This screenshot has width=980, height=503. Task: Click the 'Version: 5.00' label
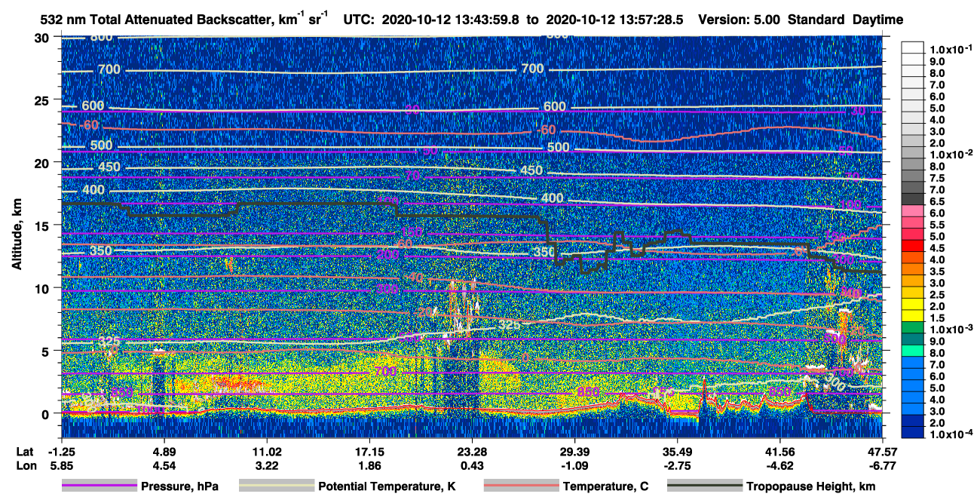740,20
